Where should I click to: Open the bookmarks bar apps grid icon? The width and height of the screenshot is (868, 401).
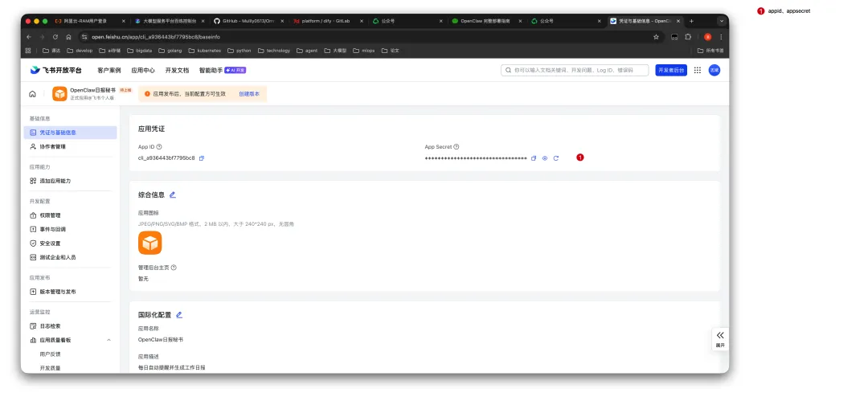pos(27,51)
